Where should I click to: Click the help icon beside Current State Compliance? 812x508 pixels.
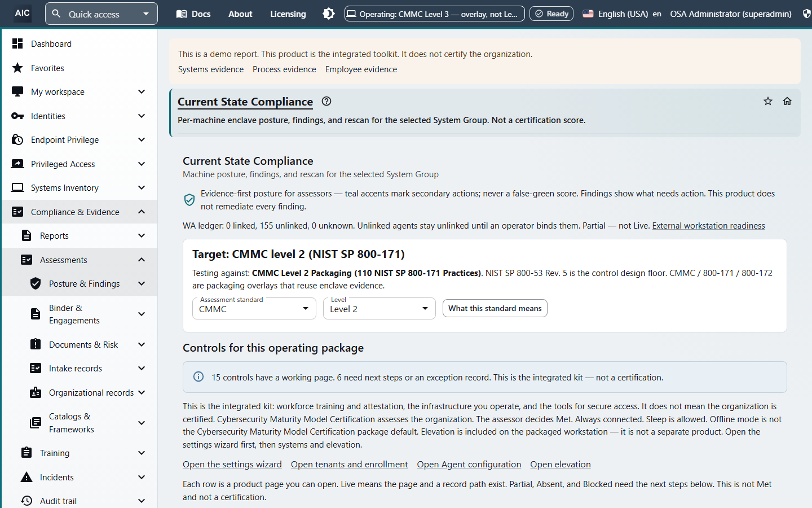326,101
